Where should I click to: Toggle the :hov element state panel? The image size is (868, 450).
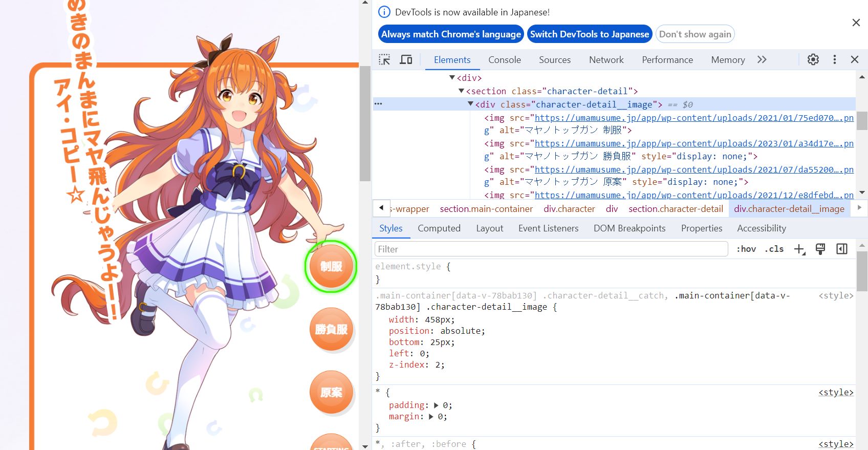click(746, 249)
